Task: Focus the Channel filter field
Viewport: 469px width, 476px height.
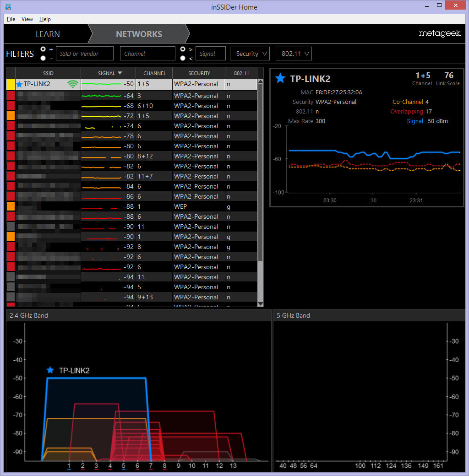Action: (x=147, y=54)
